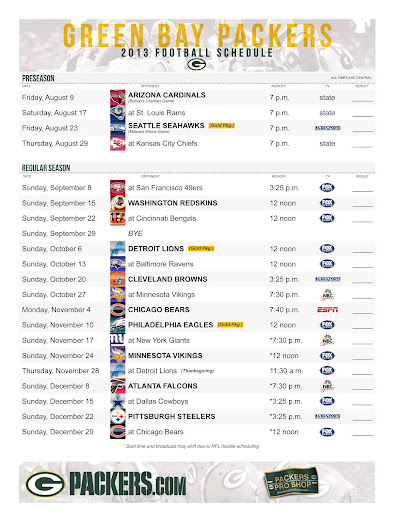Click the Cincinnati Bengals striped logo
Image resolution: width=400 pixels, height=522 pixels.
coord(118,218)
